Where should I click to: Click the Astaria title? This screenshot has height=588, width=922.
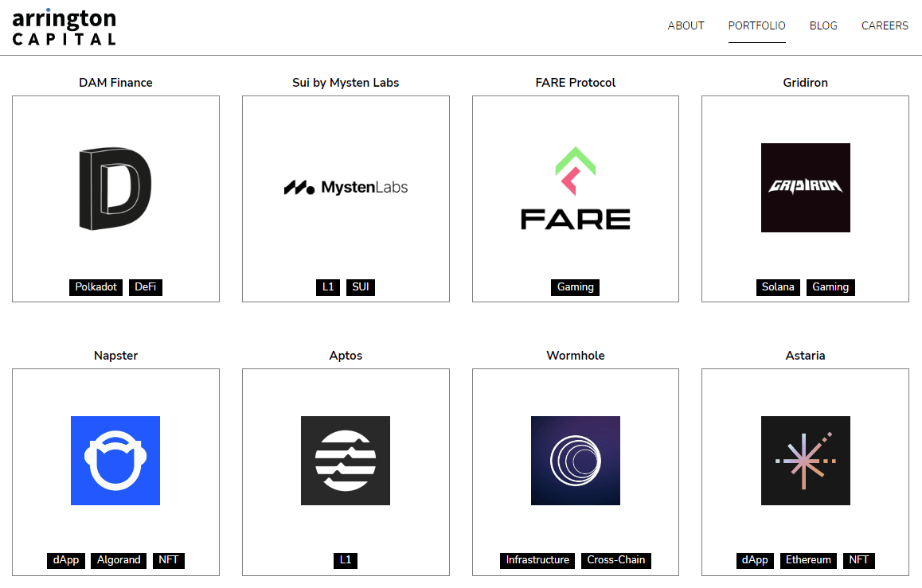point(806,356)
